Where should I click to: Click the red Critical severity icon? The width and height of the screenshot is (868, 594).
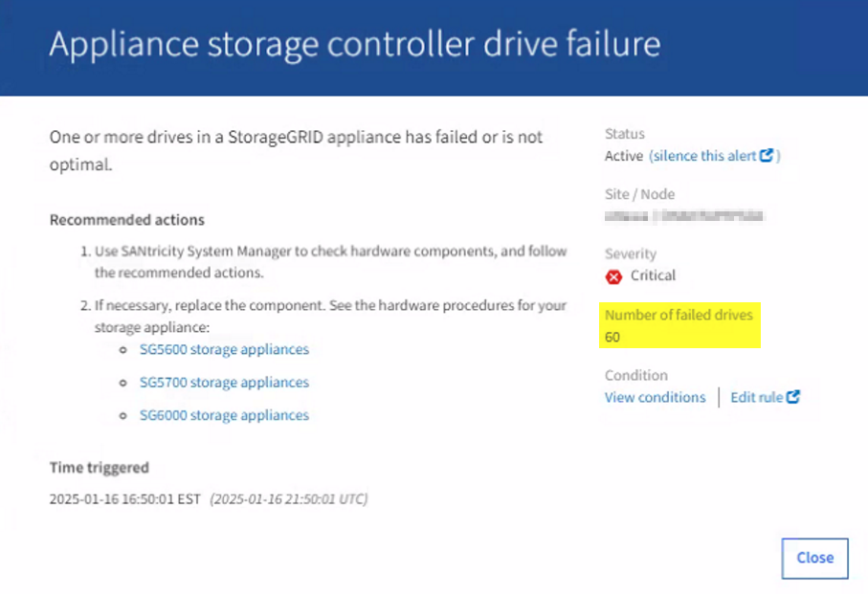(614, 276)
